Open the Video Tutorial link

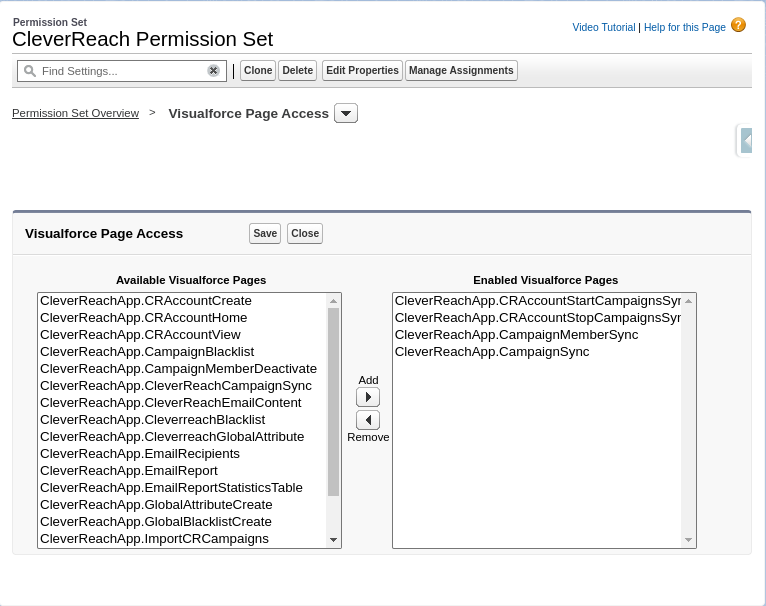(x=604, y=27)
